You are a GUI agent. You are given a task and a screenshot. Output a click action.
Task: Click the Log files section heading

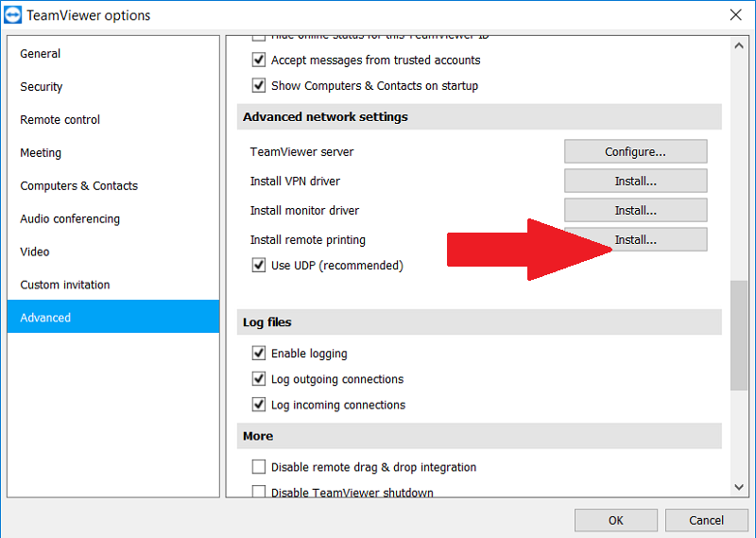click(x=266, y=322)
